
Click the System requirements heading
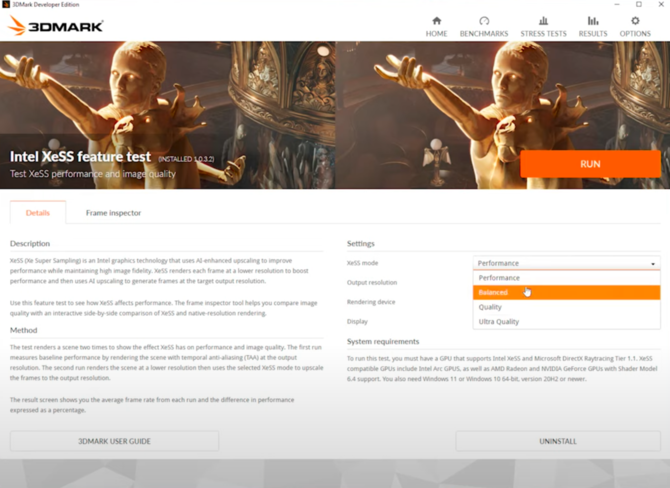pyautogui.click(x=383, y=341)
